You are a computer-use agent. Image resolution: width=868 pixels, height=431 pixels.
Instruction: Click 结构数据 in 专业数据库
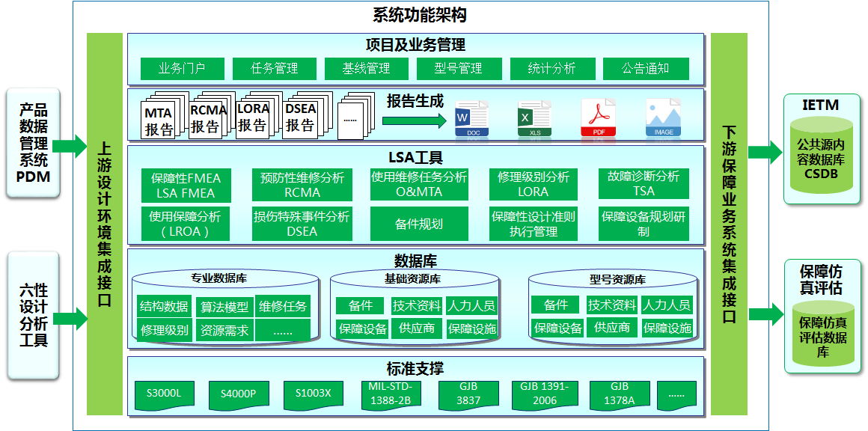[164, 307]
